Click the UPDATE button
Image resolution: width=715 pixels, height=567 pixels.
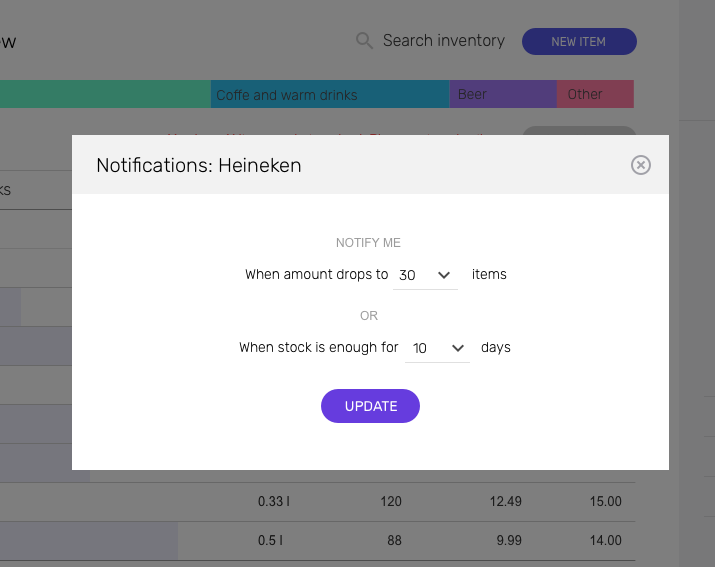point(370,406)
